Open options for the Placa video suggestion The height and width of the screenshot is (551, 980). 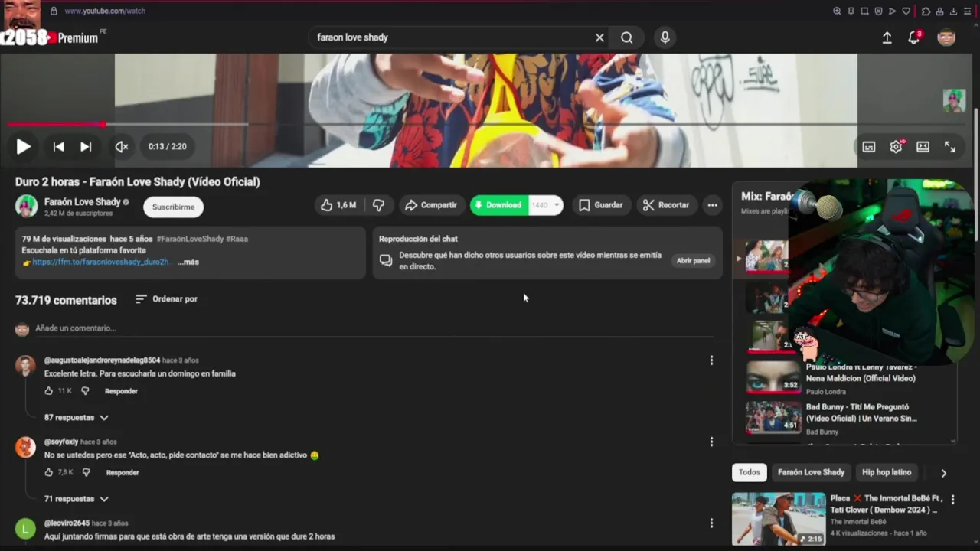click(x=952, y=500)
